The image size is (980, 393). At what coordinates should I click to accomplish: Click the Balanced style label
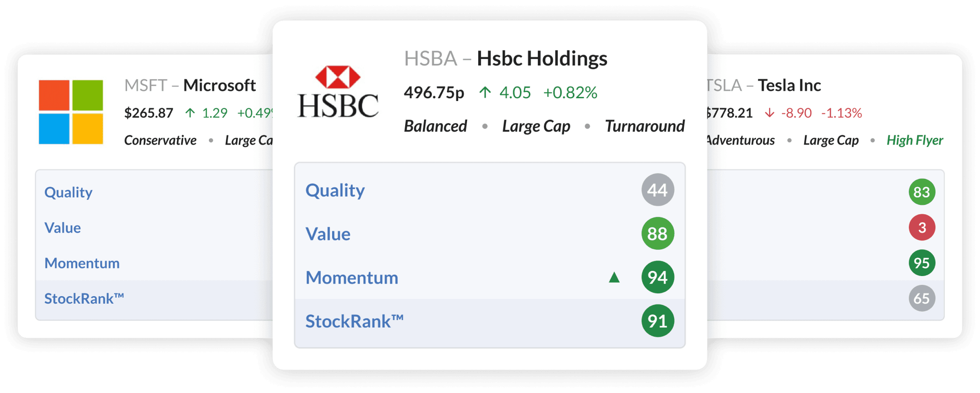click(x=435, y=126)
